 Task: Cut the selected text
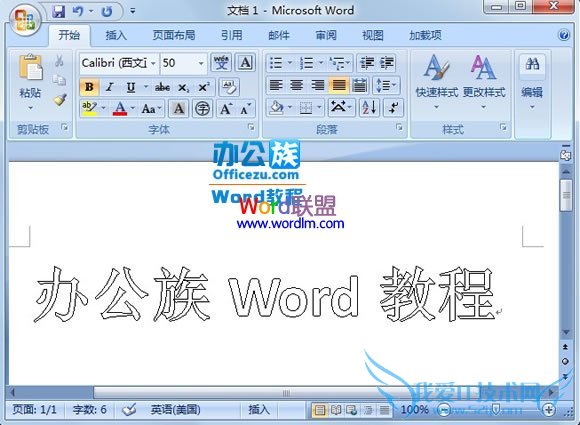pos(59,61)
